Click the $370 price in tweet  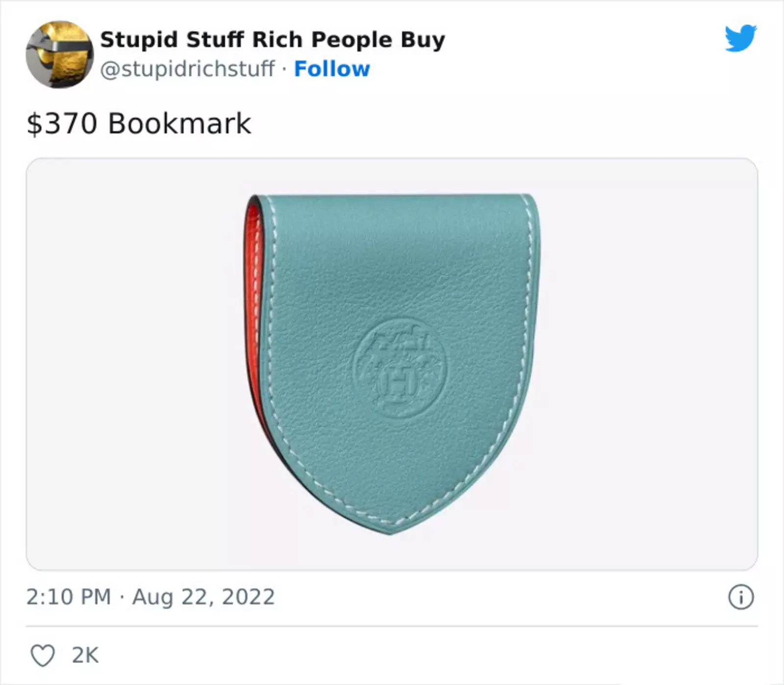[x=62, y=123]
